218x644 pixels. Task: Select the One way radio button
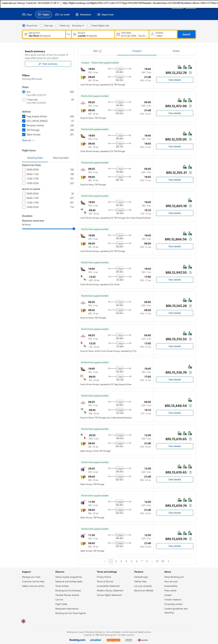point(42,26)
